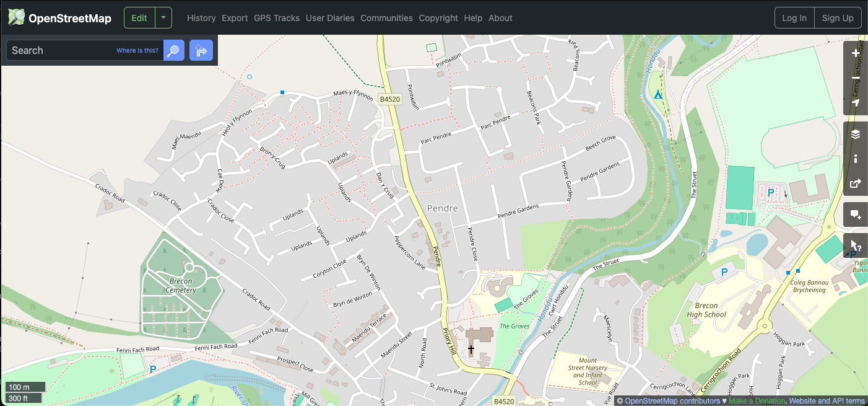Click the 'Dan y Crug' label

click(384, 185)
